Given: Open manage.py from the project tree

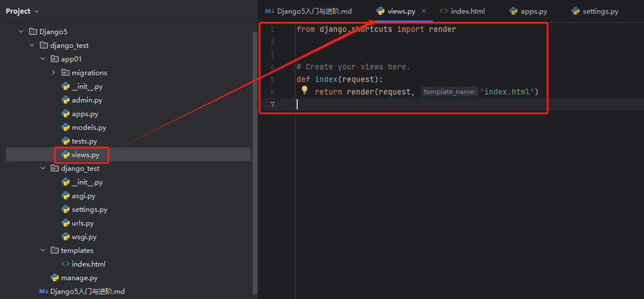Looking at the screenshot, I should 79,278.
